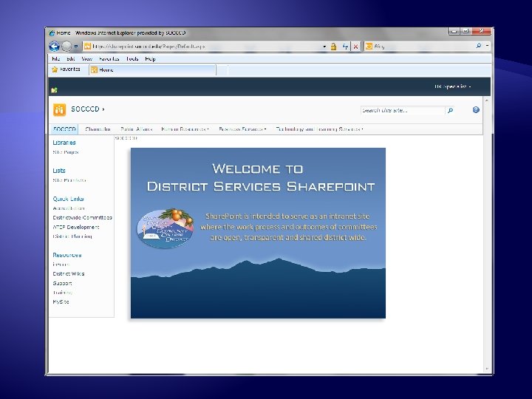Close the Internet Explorer window
This screenshot has height=399, width=532.
coord(482,31)
